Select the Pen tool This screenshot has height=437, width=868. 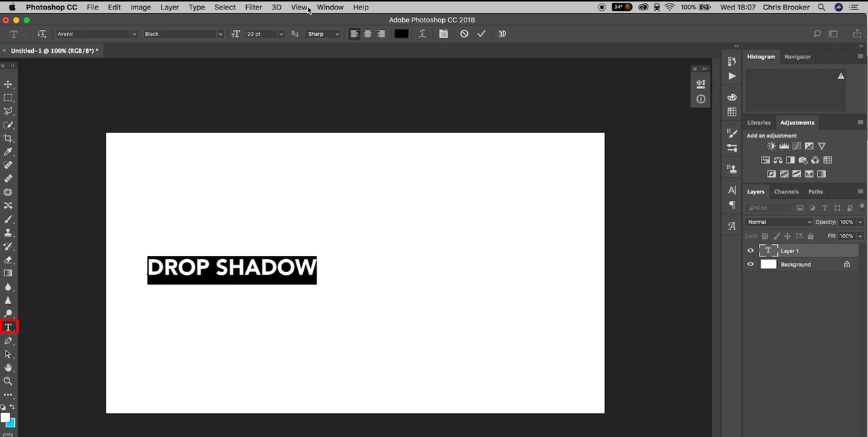8,341
